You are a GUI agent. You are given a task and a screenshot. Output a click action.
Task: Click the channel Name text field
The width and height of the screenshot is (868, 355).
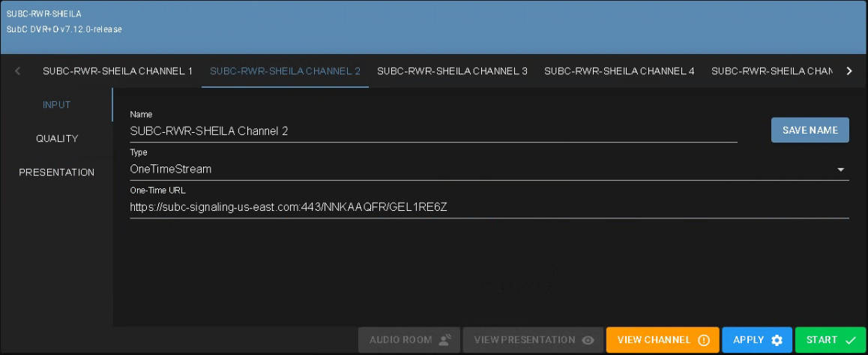click(x=433, y=131)
